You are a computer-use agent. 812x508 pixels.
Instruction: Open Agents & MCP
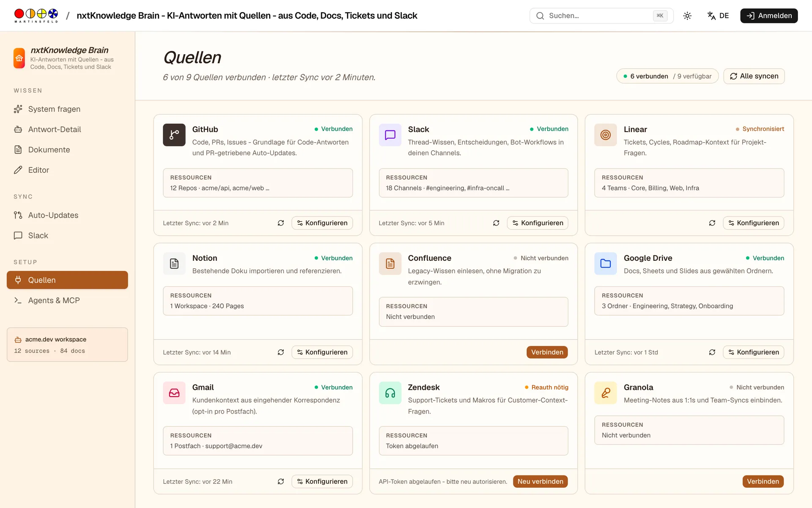pyautogui.click(x=68, y=300)
